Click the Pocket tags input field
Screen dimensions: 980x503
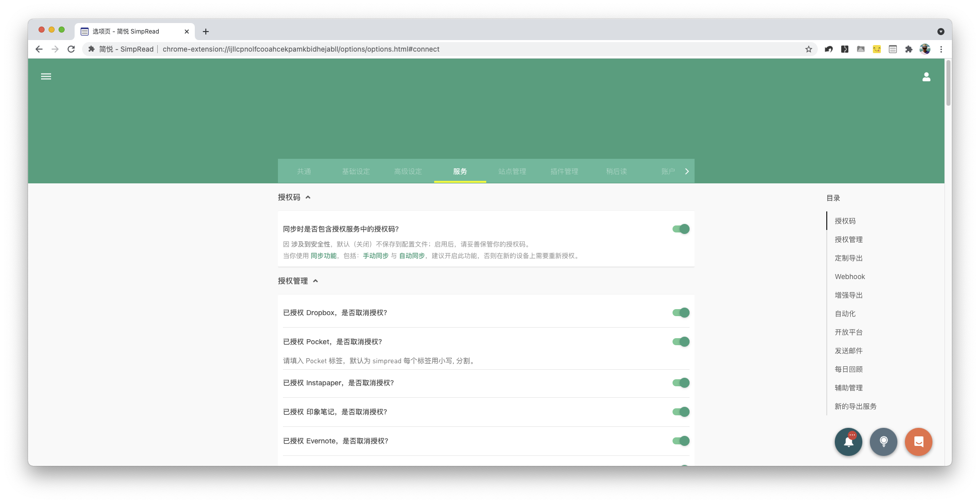pos(486,361)
